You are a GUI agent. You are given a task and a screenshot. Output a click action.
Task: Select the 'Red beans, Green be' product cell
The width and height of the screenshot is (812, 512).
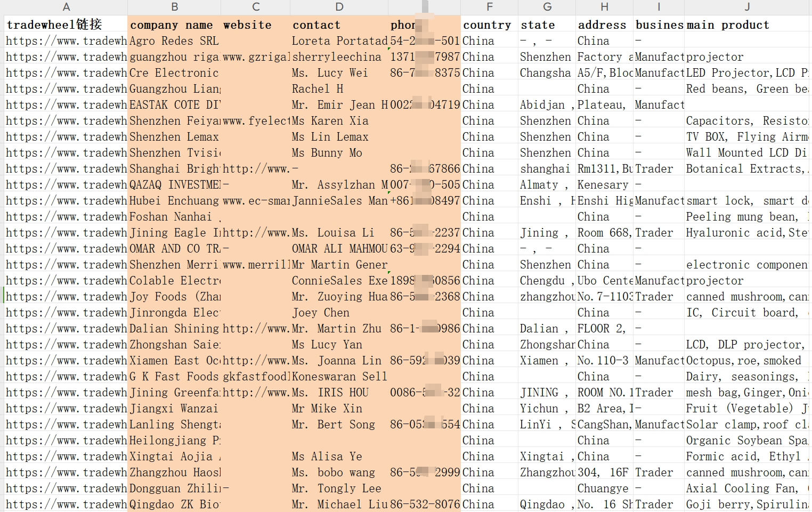click(x=748, y=88)
